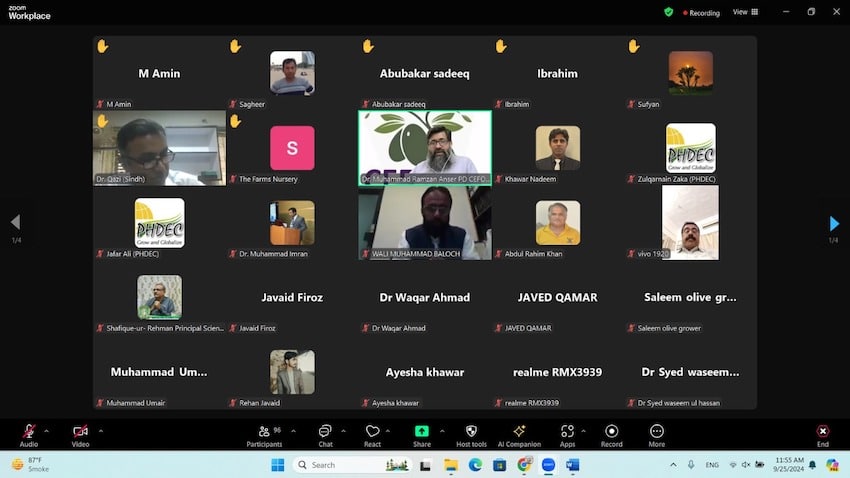
Task: Go to next gallery page arrow
Action: [x=834, y=223]
